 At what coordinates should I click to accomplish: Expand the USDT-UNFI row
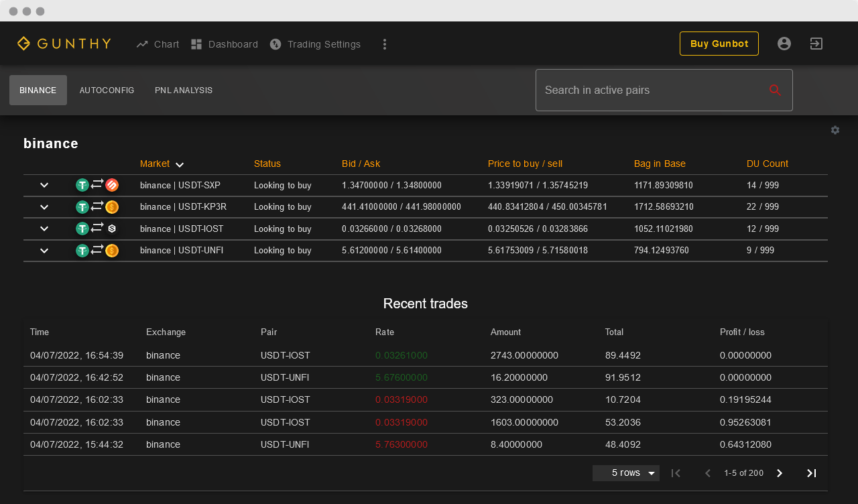(44, 251)
